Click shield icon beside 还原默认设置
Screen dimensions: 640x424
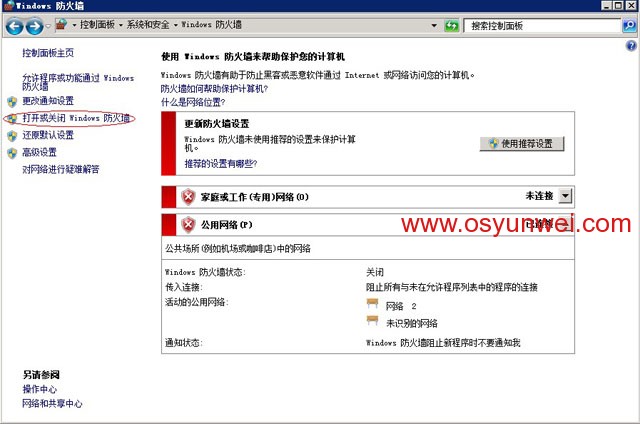click(x=12, y=136)
